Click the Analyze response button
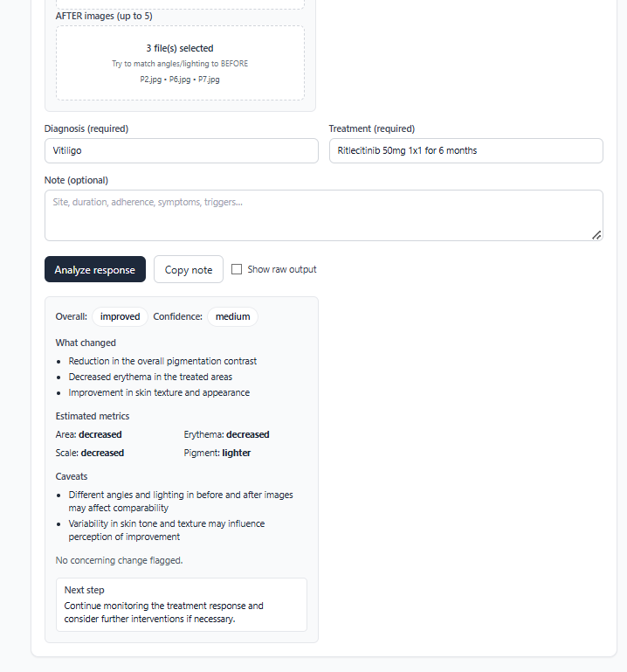627x672 pixels. click(x=94, y=270)
